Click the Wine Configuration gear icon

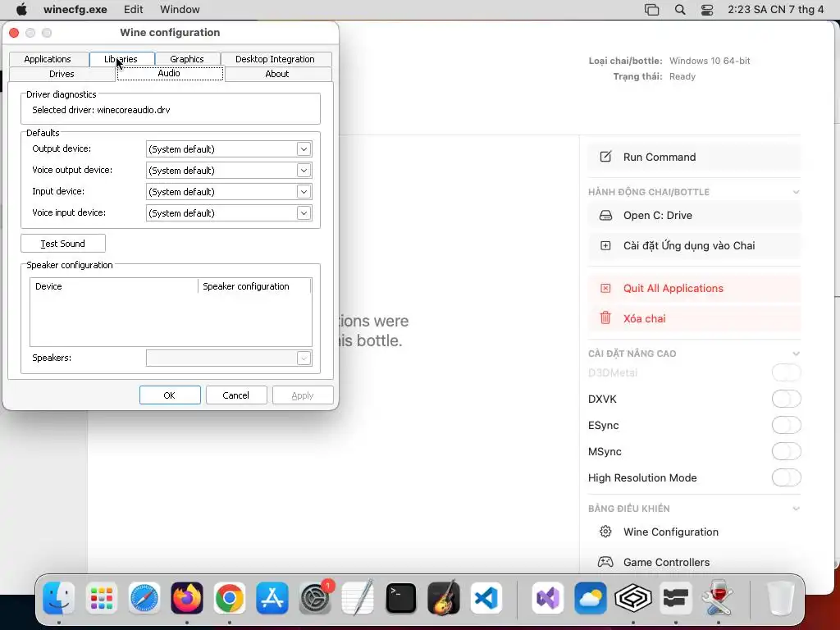605,532
